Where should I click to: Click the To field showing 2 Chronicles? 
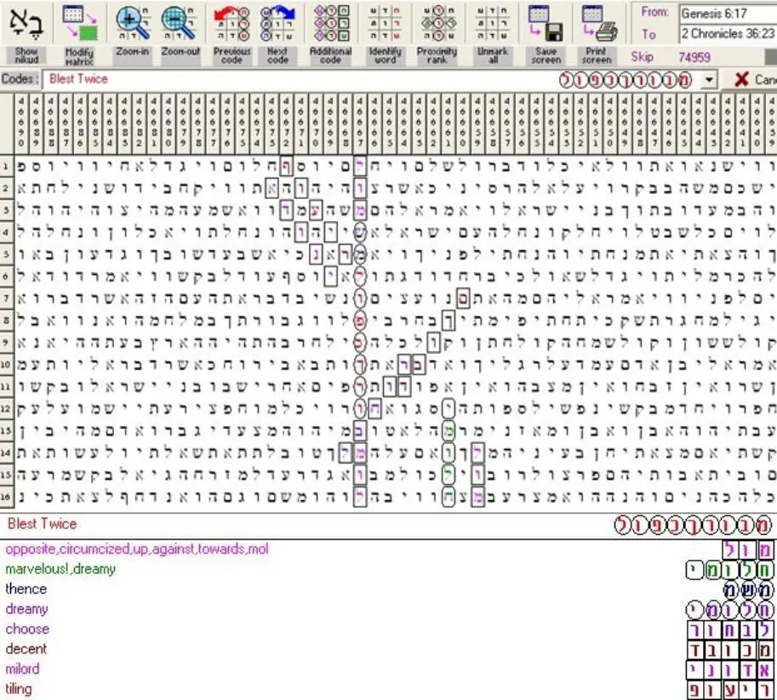tap(727, 34)
